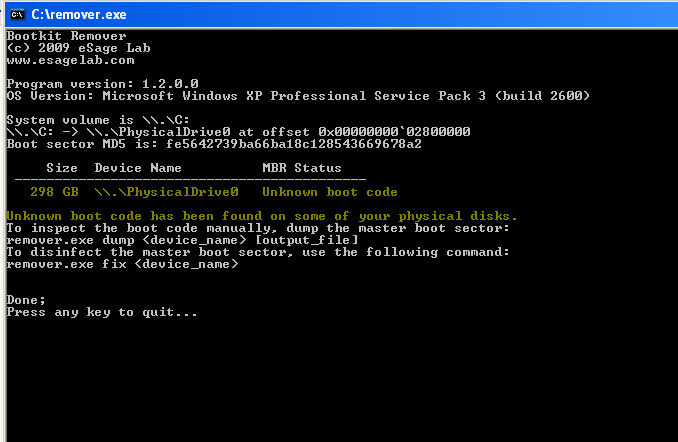
Task: Click the Press any key to quit prompt
Action: click(102, 312)
